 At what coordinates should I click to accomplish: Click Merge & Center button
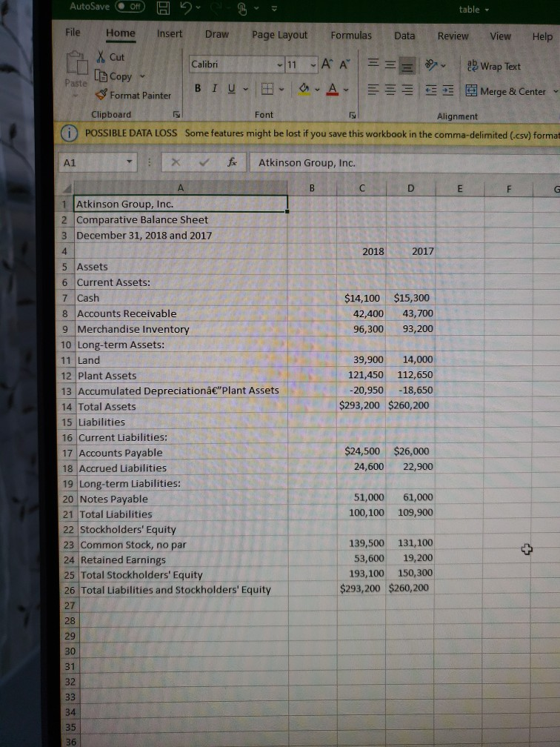pos(506,91)
